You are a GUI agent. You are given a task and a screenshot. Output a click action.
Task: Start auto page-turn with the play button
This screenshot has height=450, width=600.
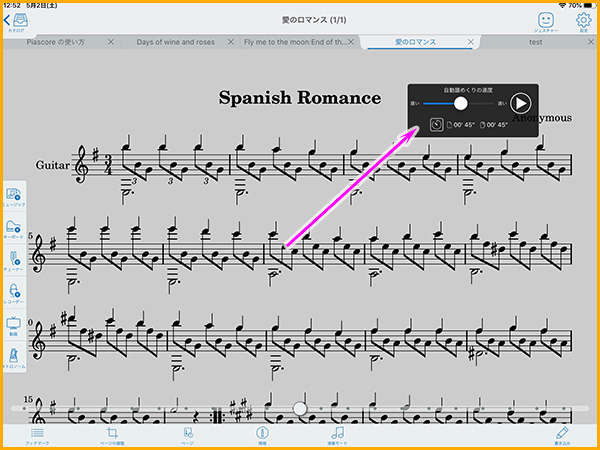tap(521, 103)
